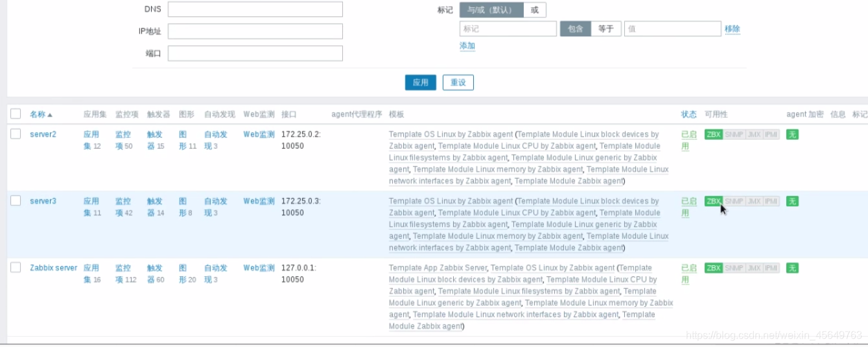This screenshot has height=347, width=868.
Task: Click the SNMP badge for server3
Action: (x=734, y=201)
